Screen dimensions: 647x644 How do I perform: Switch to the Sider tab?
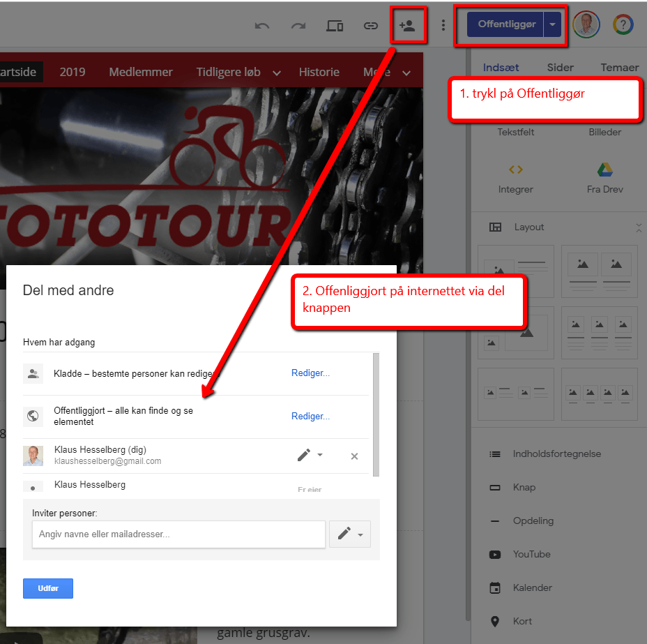(x=560, y=67)
